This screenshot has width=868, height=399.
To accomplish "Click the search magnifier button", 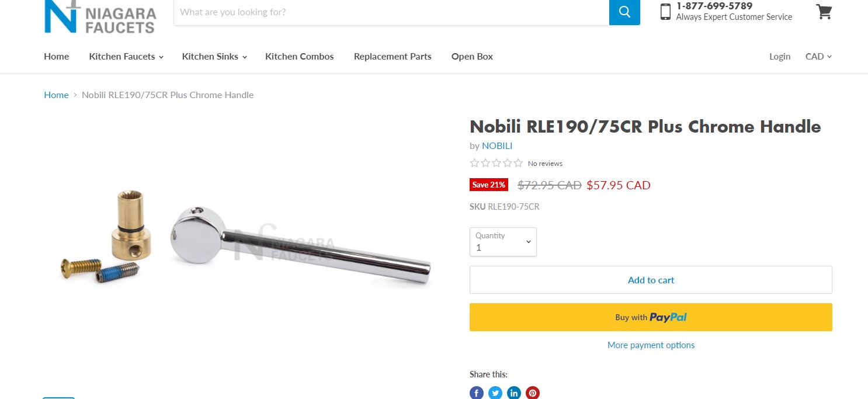I will click(624, 12).
